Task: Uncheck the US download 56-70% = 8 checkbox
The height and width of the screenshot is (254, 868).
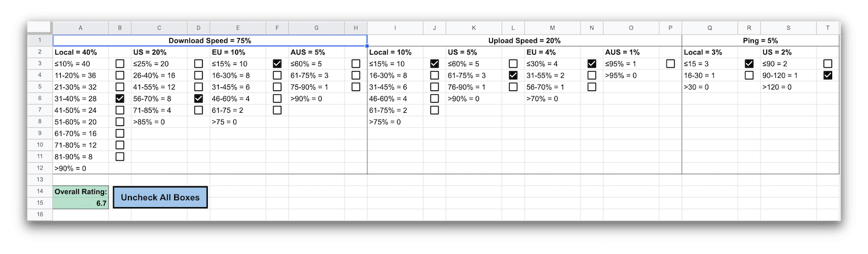Action: click(x=198, y=98)
